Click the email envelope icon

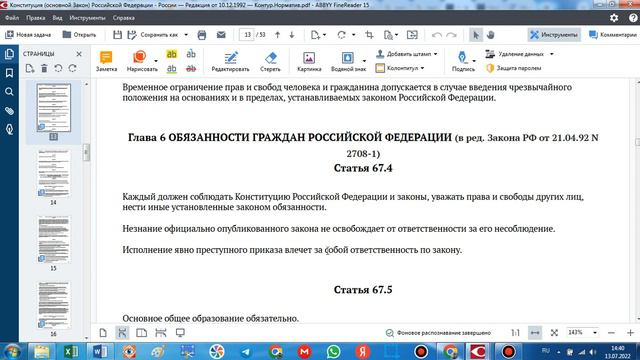221,35
